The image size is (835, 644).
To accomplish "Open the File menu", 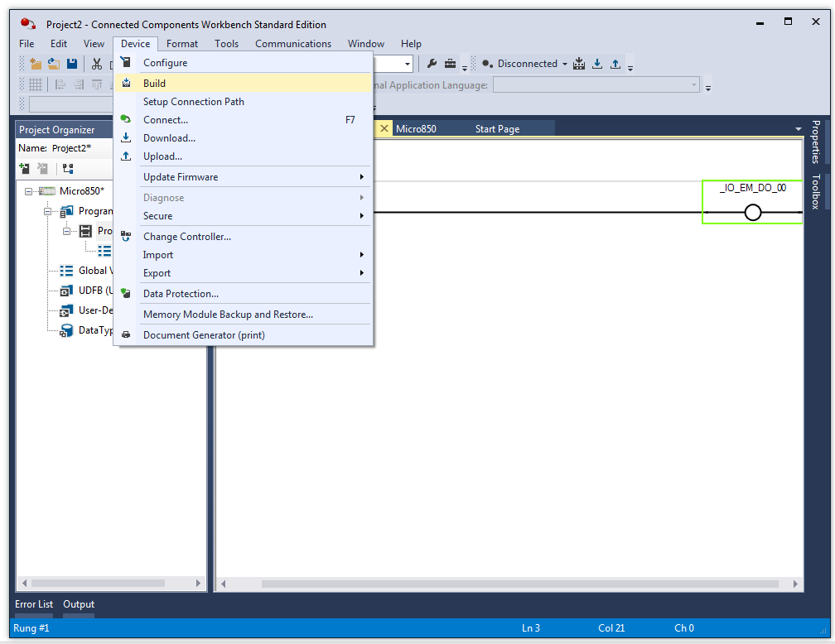I will [x=27, y=44].
